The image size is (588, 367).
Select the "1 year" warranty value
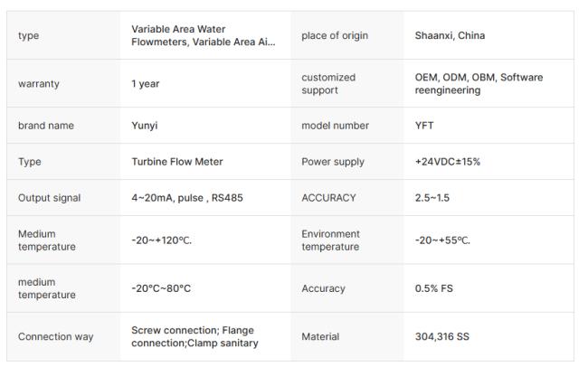coord(147,83)
